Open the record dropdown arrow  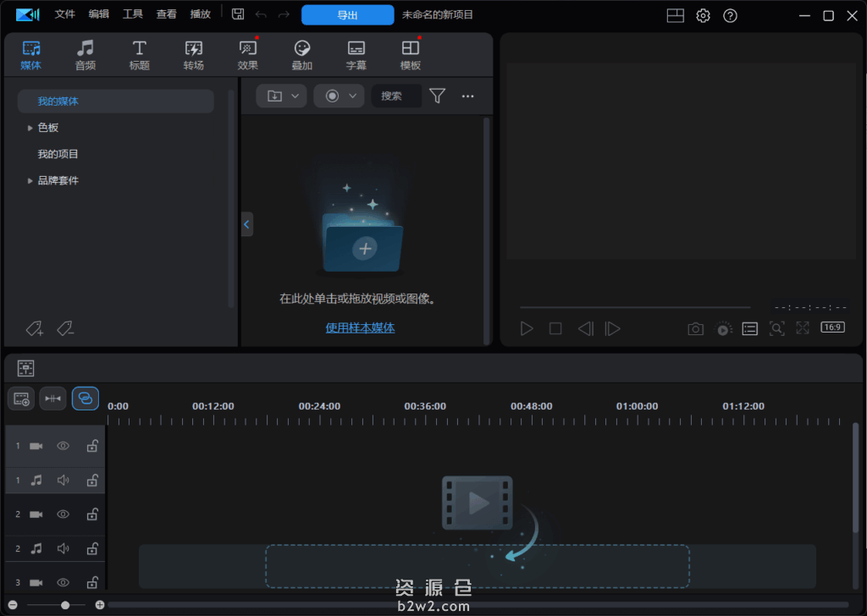point(352,96)
